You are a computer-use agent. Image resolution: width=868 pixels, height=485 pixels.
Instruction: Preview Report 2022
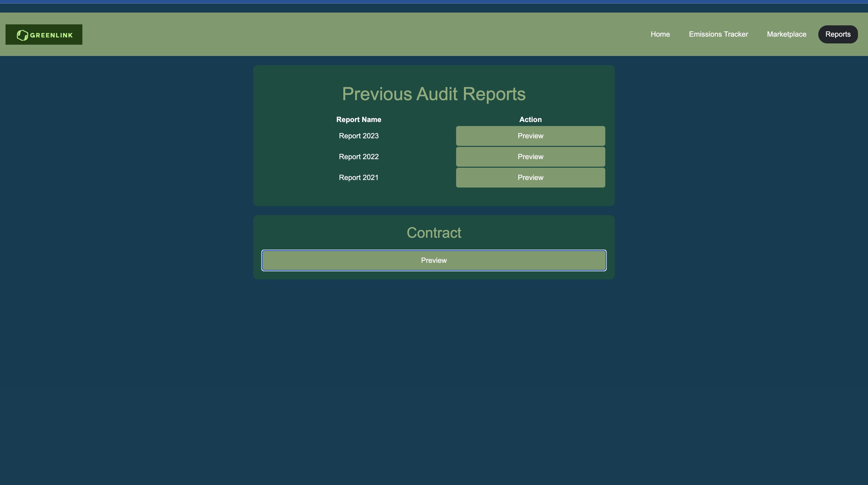(530, 157)
